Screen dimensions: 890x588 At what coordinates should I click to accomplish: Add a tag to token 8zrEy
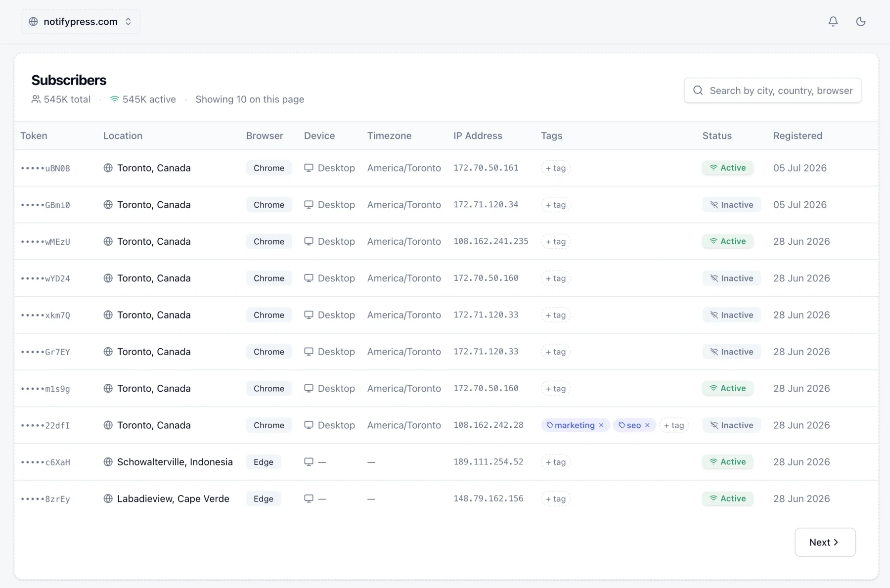(x=556, y=498)
